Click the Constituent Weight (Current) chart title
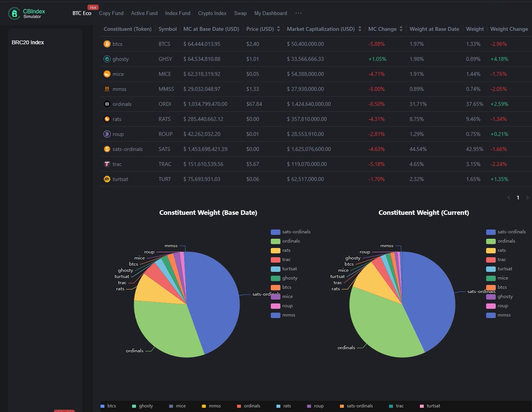This screenshot has height=412, width=532. coord(423,213)
